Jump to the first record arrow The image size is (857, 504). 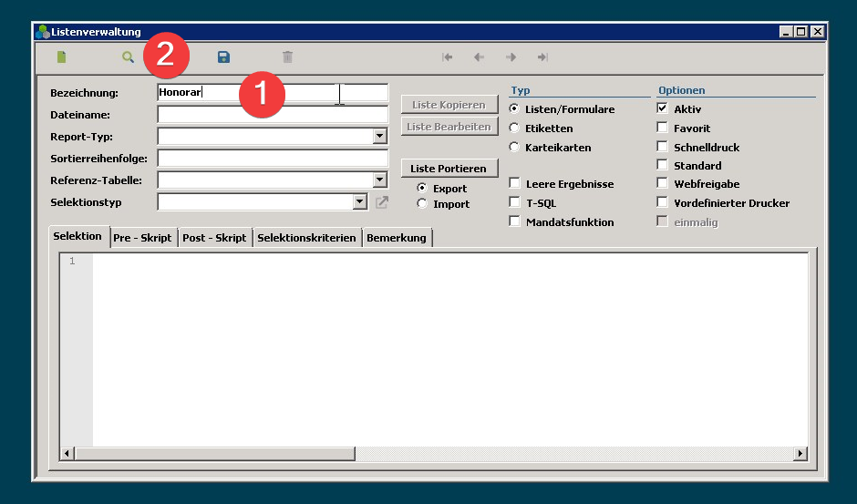pyautogui.click(x=447, y=57)
